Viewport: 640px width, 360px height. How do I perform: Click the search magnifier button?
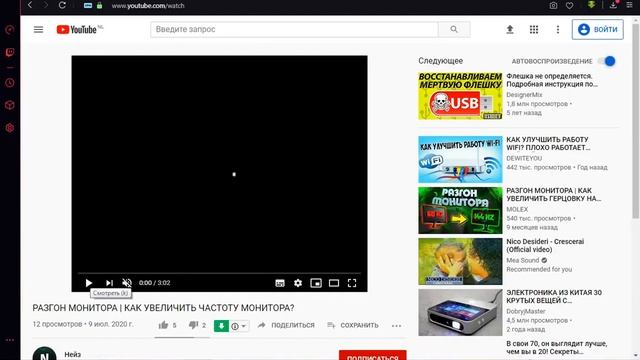click(454, 29)
